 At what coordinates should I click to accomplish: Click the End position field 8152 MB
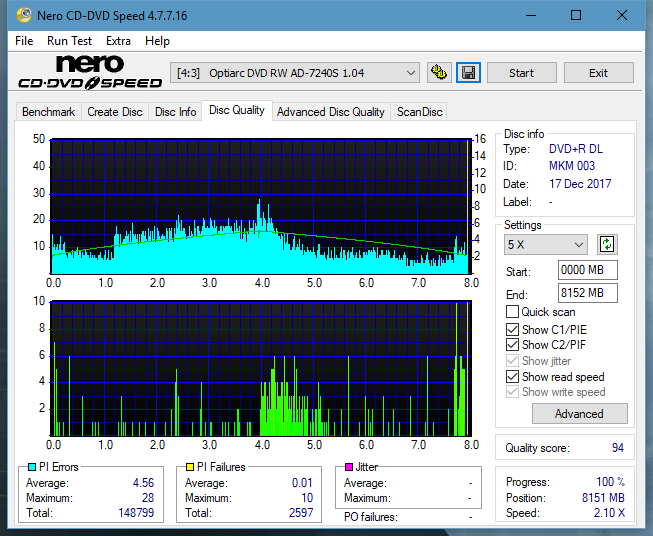588,293
